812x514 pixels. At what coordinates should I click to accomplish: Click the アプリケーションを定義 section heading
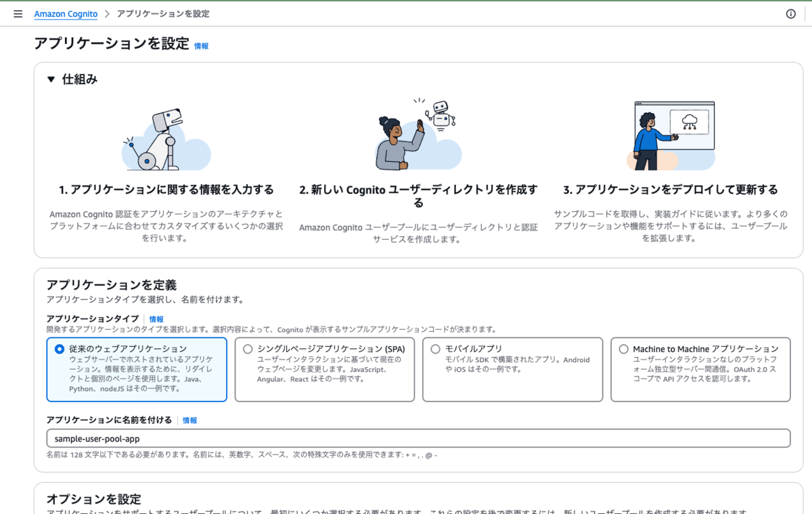[112, 285]
